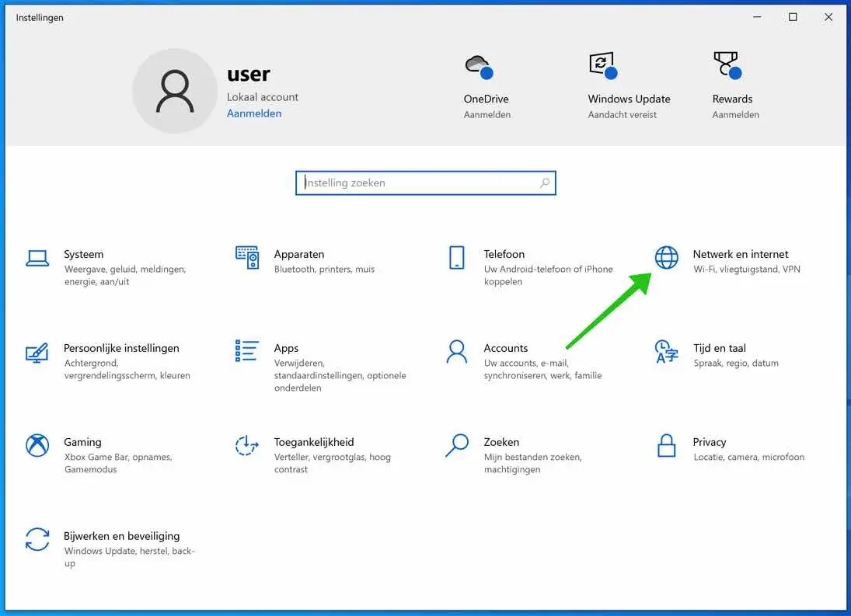Click the Toegankelijkheid icon
The image size is (851, 616).
[247, 445]
